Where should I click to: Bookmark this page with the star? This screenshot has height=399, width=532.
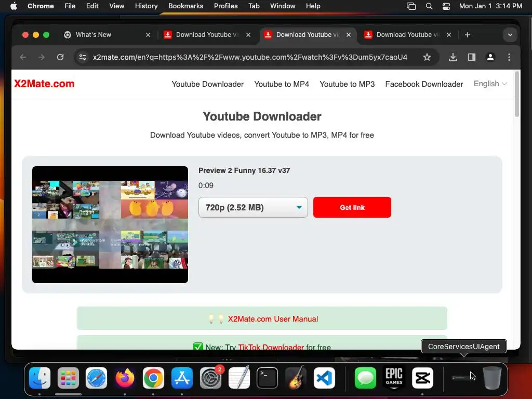(427, 57)
